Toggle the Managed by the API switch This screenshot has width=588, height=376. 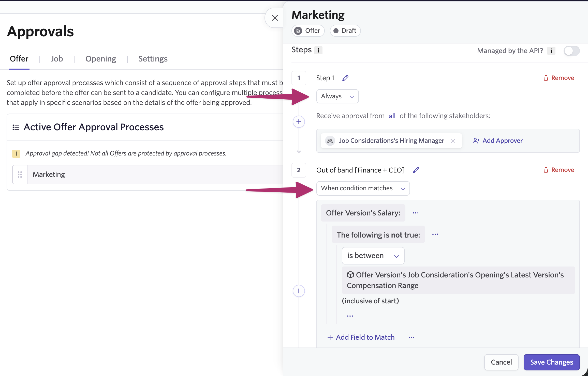click(x=571, y=51)
